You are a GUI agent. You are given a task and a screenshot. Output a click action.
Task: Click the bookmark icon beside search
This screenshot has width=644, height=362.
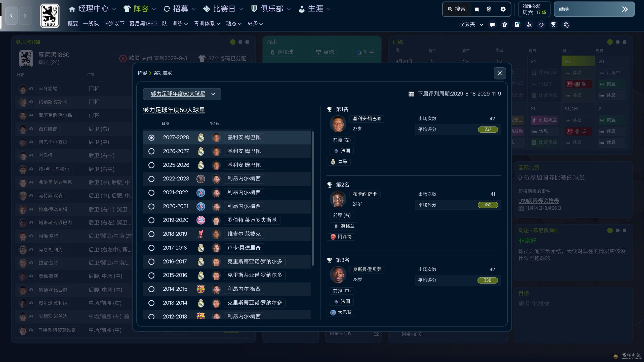click(x=476, y=9)
